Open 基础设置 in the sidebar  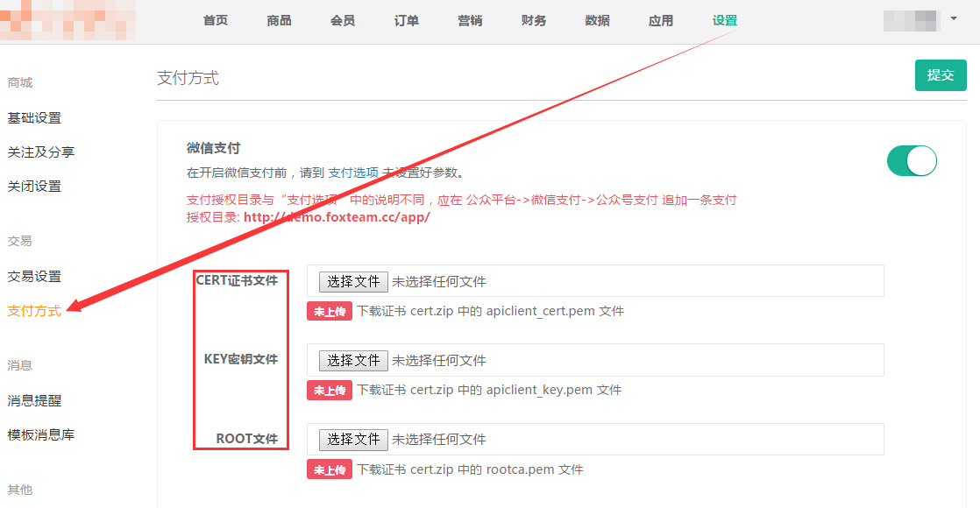34,117
